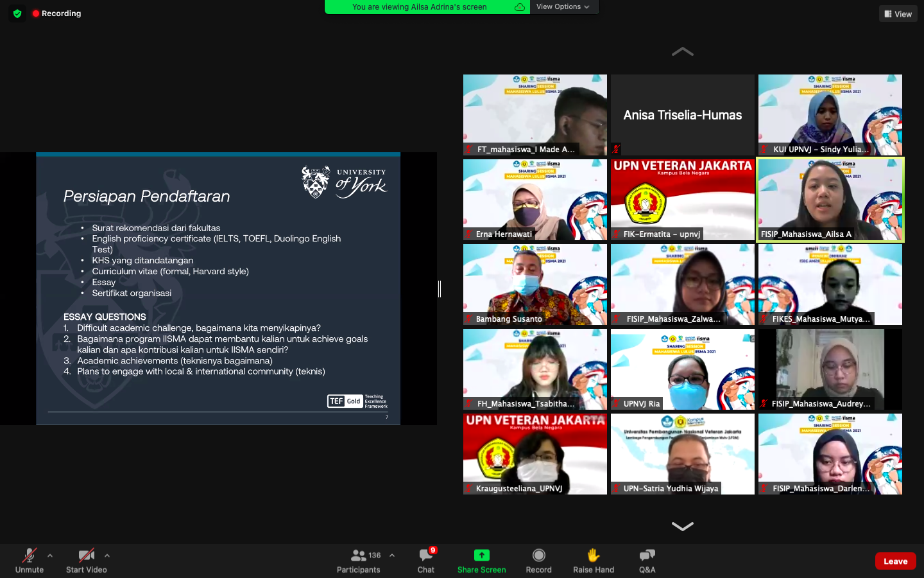Unmute the microphone
Screen dimensions: 924x578
tap(30, 560)
